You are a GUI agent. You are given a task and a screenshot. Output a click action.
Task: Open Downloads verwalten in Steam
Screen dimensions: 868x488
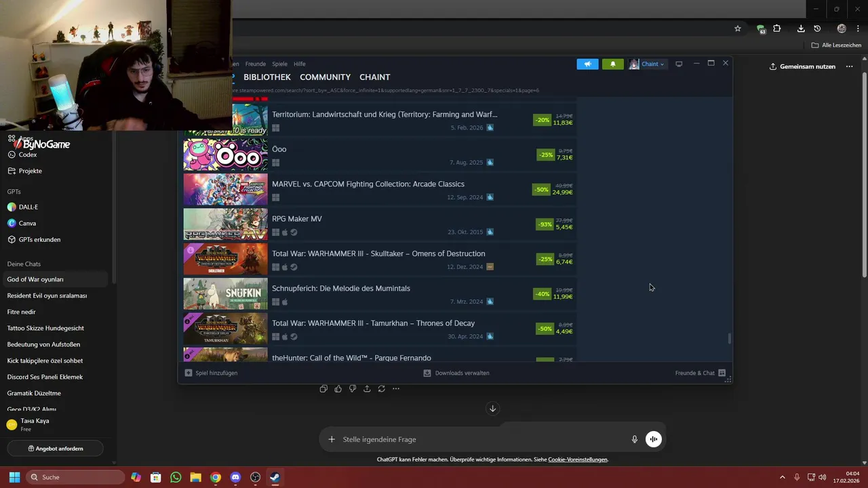tap(456, 373)
